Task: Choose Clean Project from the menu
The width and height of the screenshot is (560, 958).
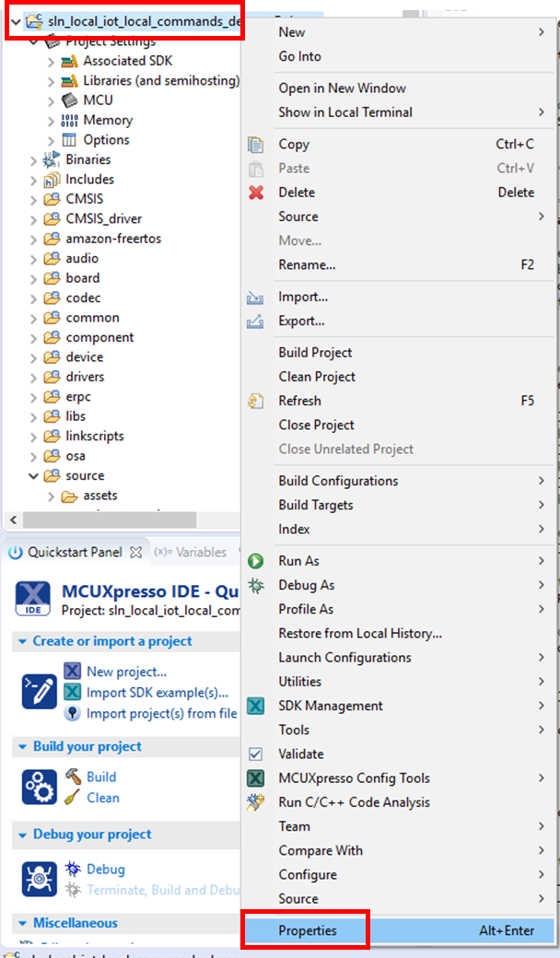Action: [317, 377]
